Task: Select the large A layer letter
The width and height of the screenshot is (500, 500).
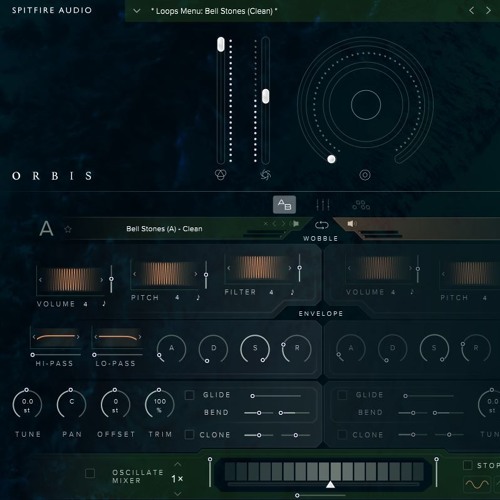Action: point(46,229)
